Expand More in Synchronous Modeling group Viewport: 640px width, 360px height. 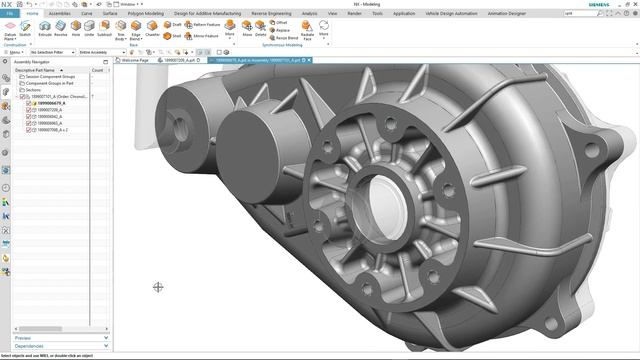pos(324,29)
